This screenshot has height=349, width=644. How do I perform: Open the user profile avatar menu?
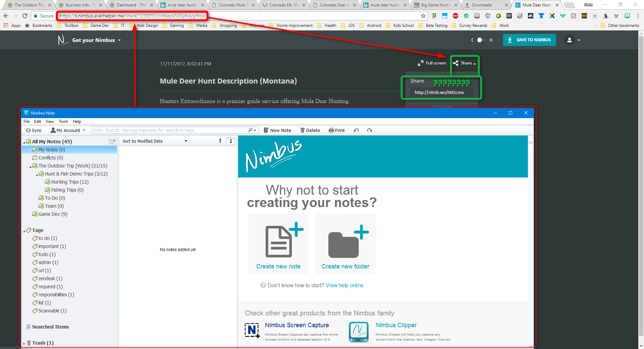[x=572, y=40]
